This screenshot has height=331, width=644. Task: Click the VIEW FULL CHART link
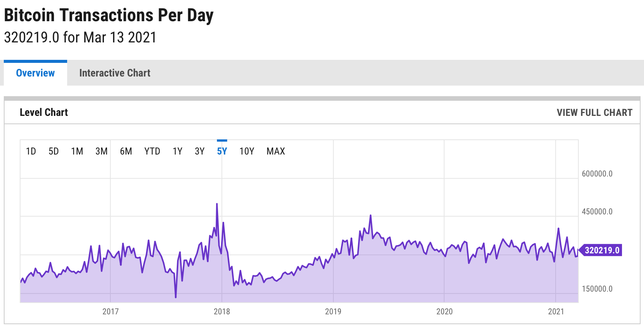point(594,112)
